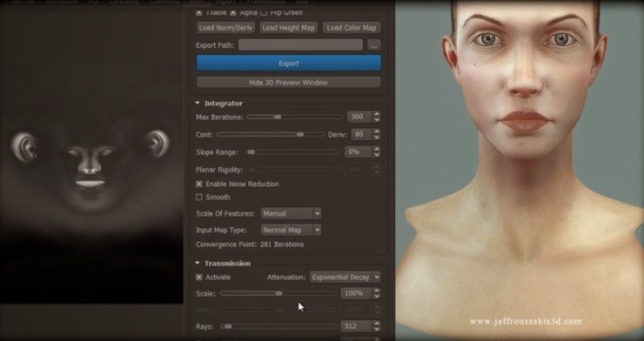This screenshot has width=644, height=341.
Task: Click the Scale 100% value field
Action: pos(357,293)
